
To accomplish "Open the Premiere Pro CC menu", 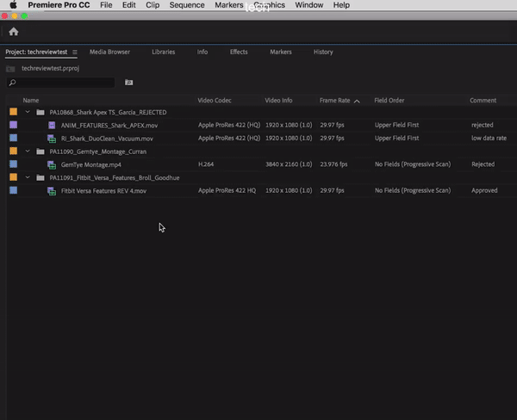I will [x=59, y=5].
